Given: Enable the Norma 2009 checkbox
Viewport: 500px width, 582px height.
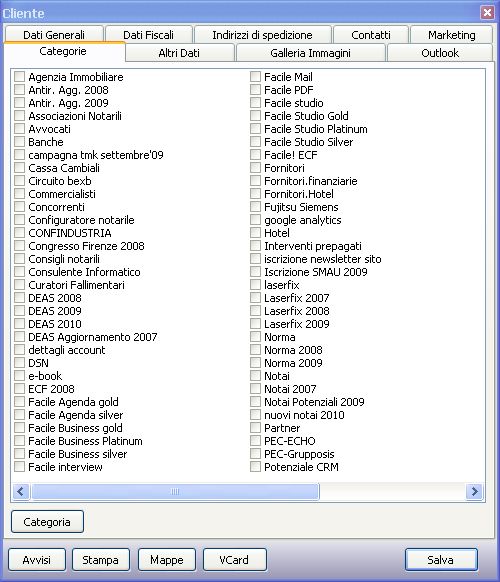Looking at the screenshot, I should click(255, 363).
